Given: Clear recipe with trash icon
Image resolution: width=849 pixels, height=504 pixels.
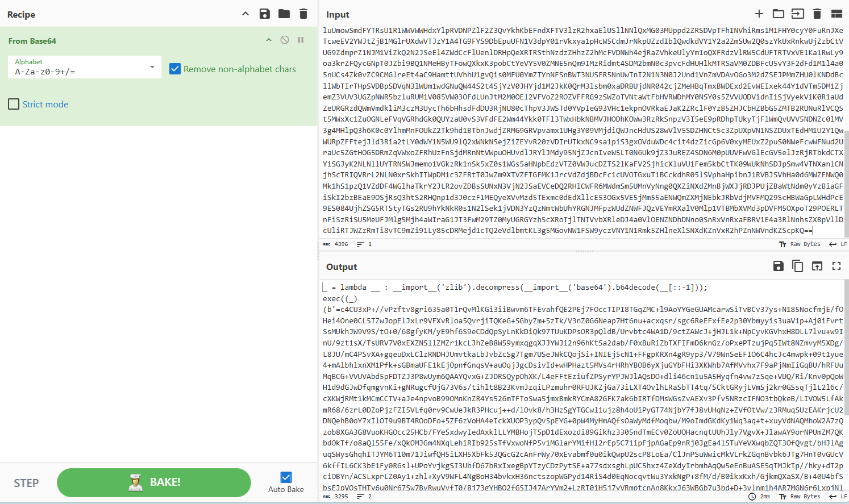Looking at the screenshot, I should [303, 14].
